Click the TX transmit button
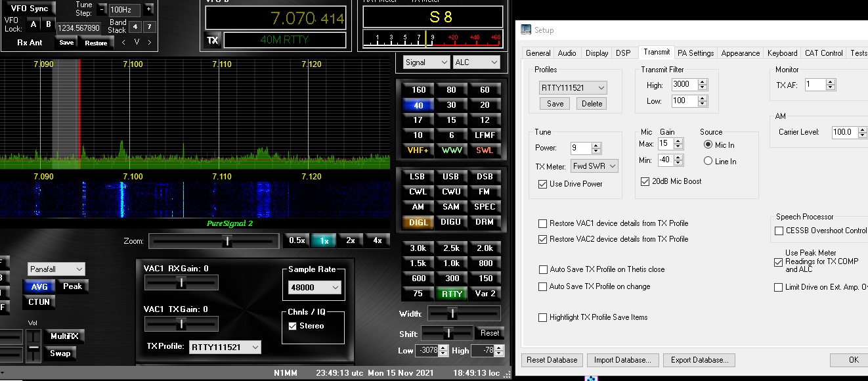This screenshot has width=868, height=381. click(212, 40)
